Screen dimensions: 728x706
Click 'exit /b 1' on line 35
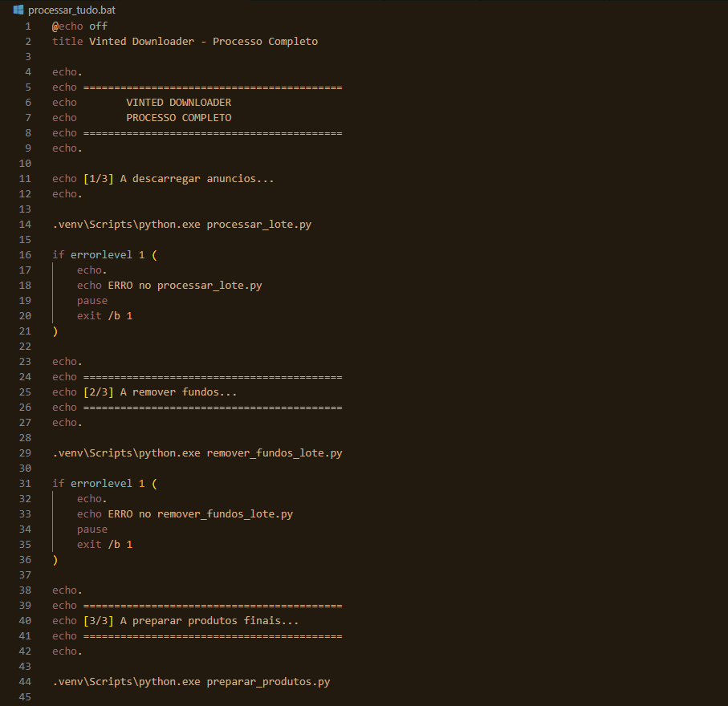pyautogui.click(x=105, y=545)
